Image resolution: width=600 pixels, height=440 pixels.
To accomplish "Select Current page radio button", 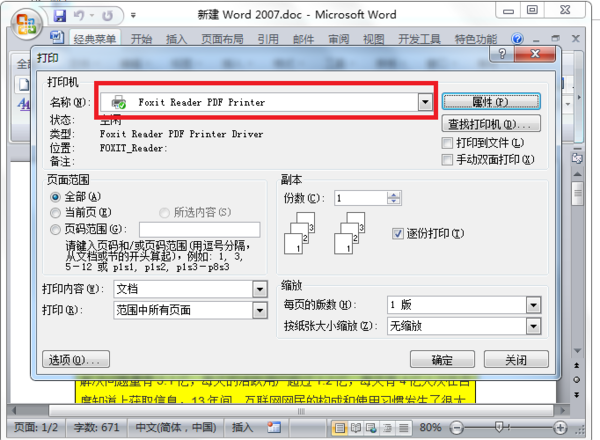I will [x=55, y=212].
